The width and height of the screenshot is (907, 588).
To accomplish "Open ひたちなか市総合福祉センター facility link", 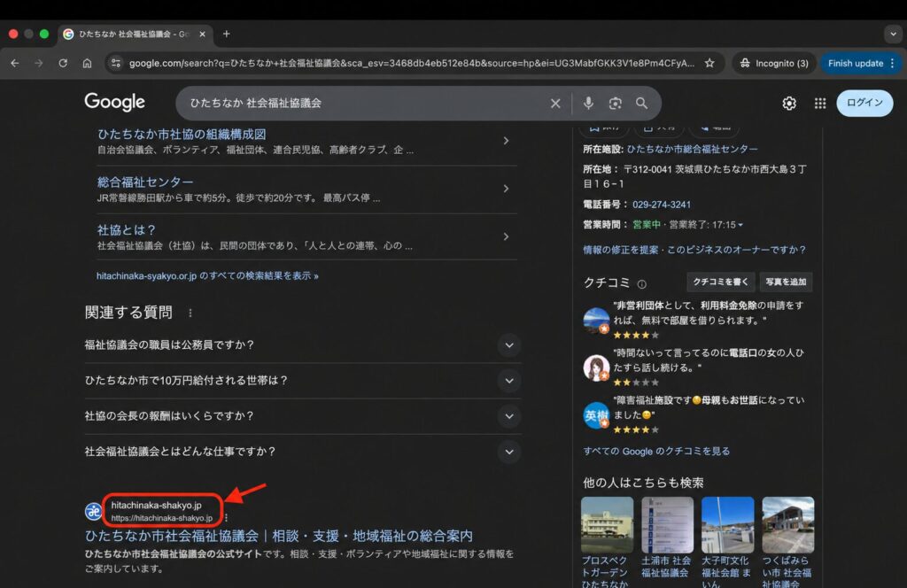I will pos(692,149).
